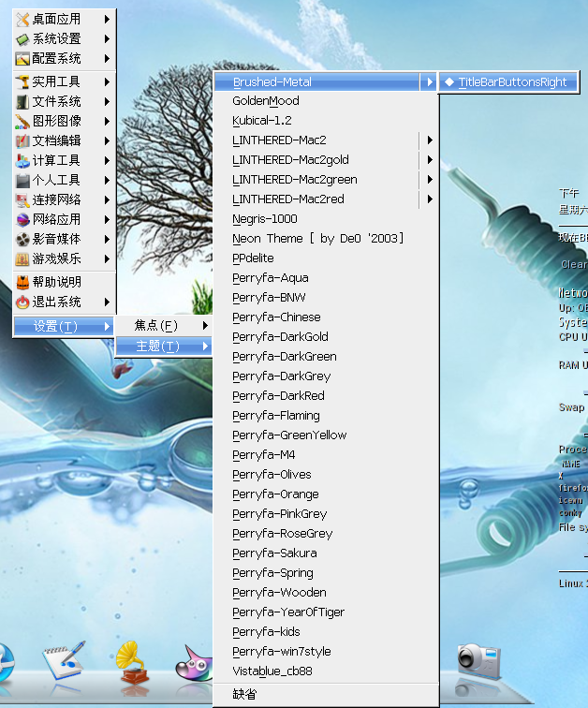Expand the Brushed-Metal submenu arrow
Viewport: 588px width, 708px height.
click(x=429, y=82)
